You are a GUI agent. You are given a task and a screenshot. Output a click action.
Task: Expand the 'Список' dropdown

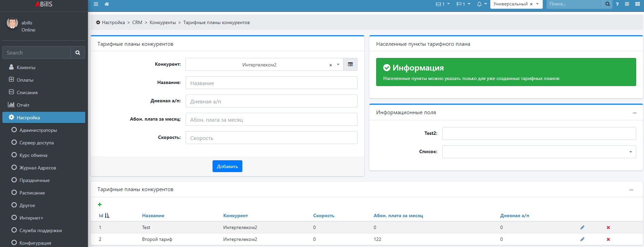tap(539, 152)
